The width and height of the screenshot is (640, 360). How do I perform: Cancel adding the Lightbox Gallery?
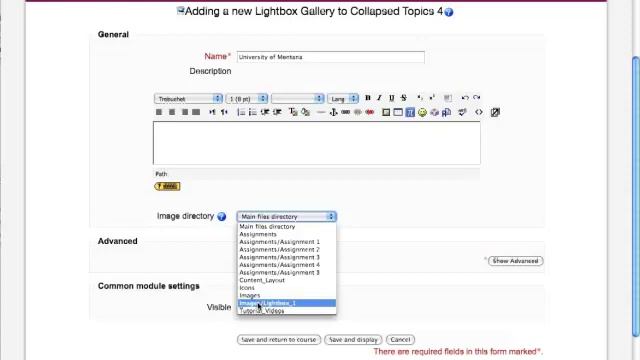[x=400, y=340]
